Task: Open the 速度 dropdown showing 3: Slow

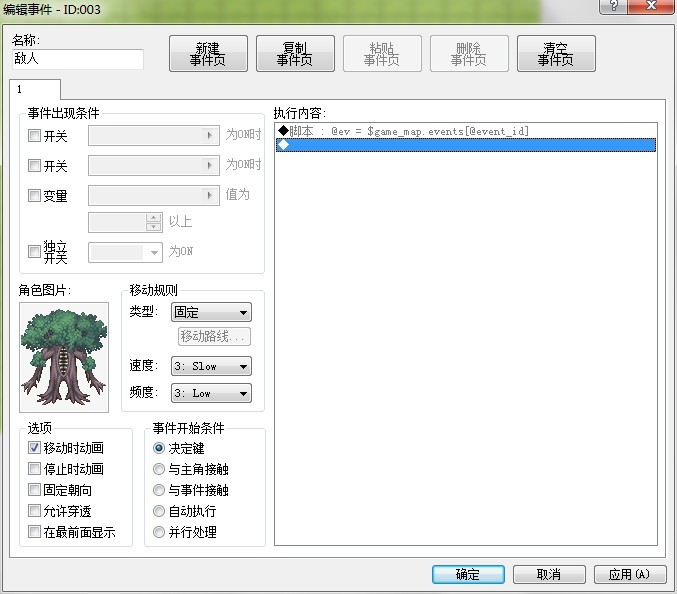Action: click(211, 366)
